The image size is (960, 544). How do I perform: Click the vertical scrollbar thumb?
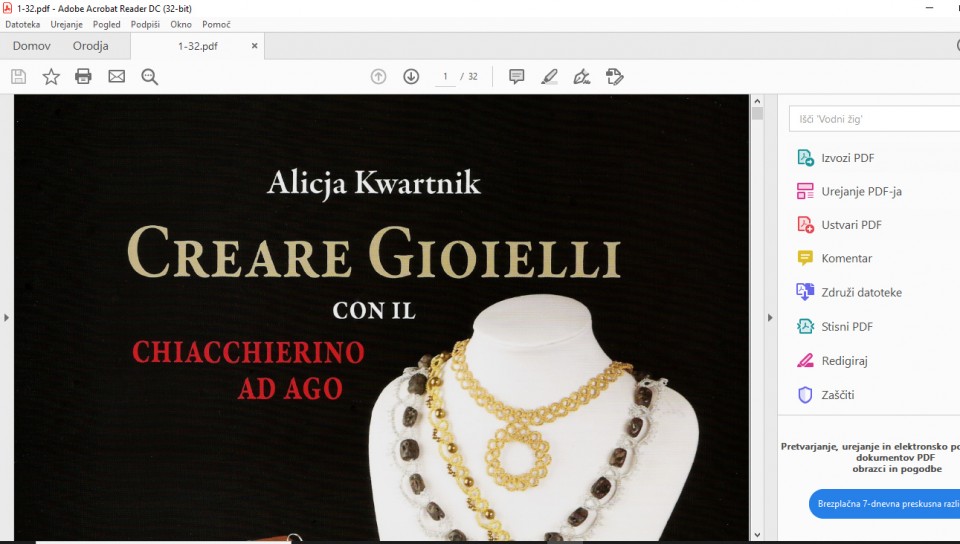point(757,114)
